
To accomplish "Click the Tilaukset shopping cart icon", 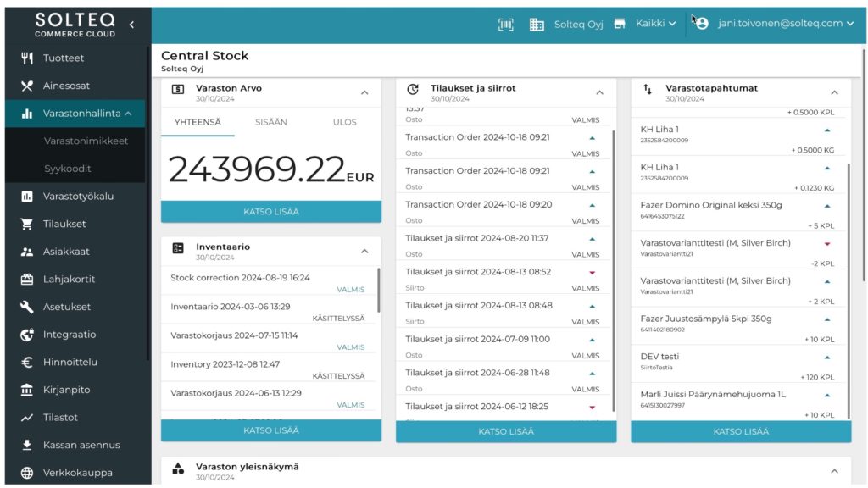I will pyautogui.click(x=26, y=224).
